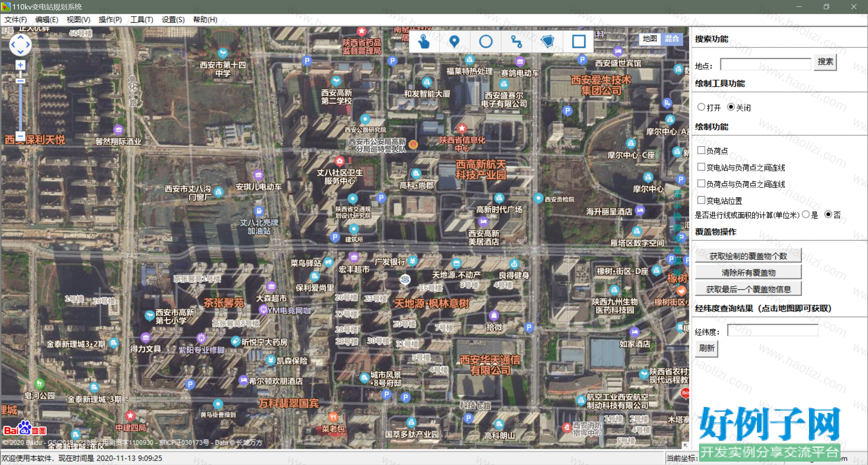Click the 西安盛世宾馆 hotel marker
Image resolution: width=868 pixels, height=465 pixels.
pyautogui.click(x=618, y=52)
